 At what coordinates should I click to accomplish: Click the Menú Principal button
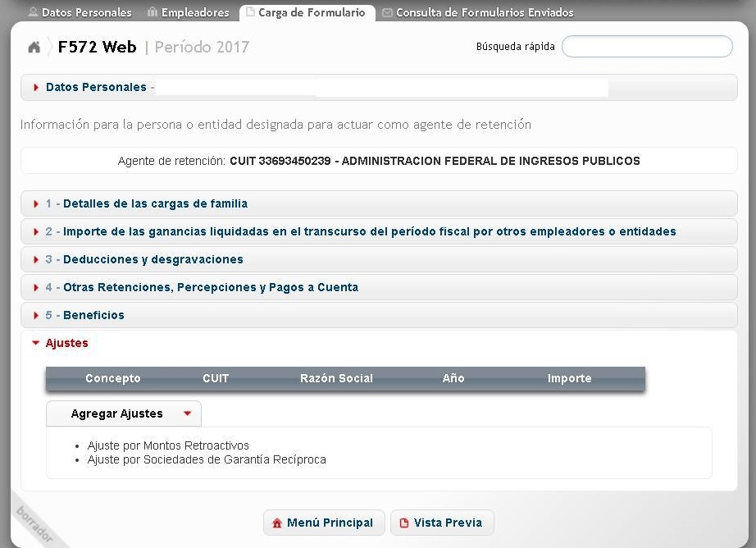pos(324,523)
